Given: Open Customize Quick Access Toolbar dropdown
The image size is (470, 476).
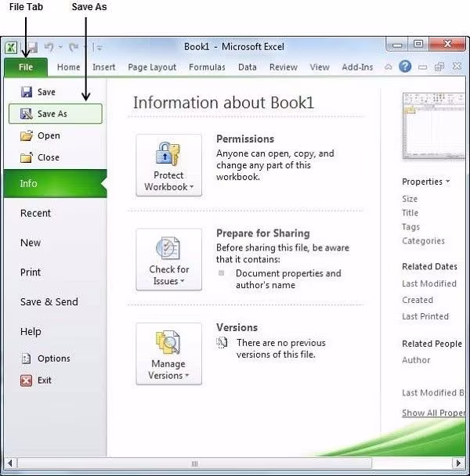Looking at the screenshot, I should coord(99,47).
